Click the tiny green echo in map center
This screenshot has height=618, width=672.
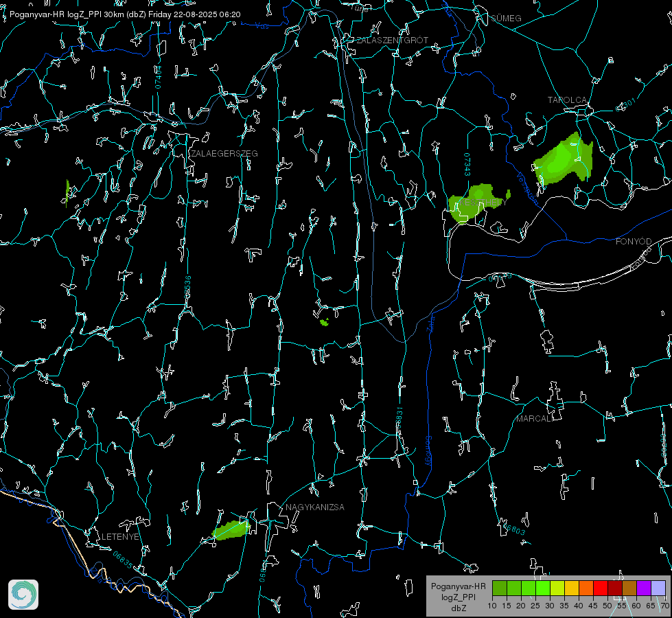click(325, 322)
